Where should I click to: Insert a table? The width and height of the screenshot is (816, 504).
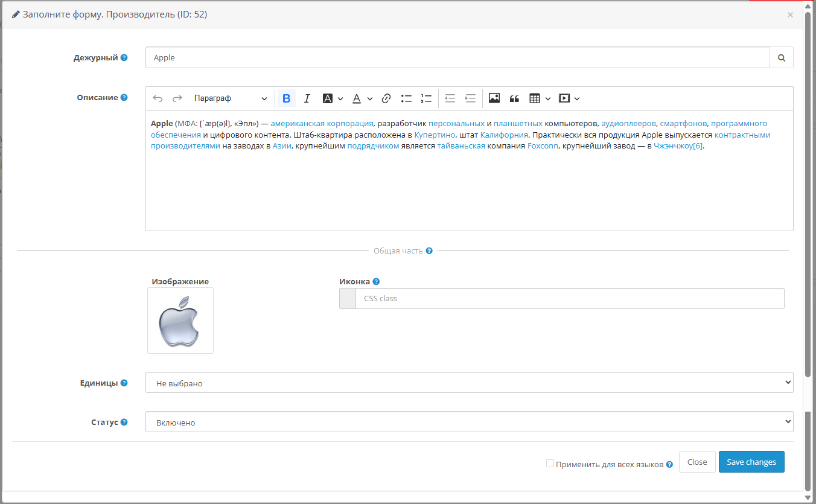[534, 98]
